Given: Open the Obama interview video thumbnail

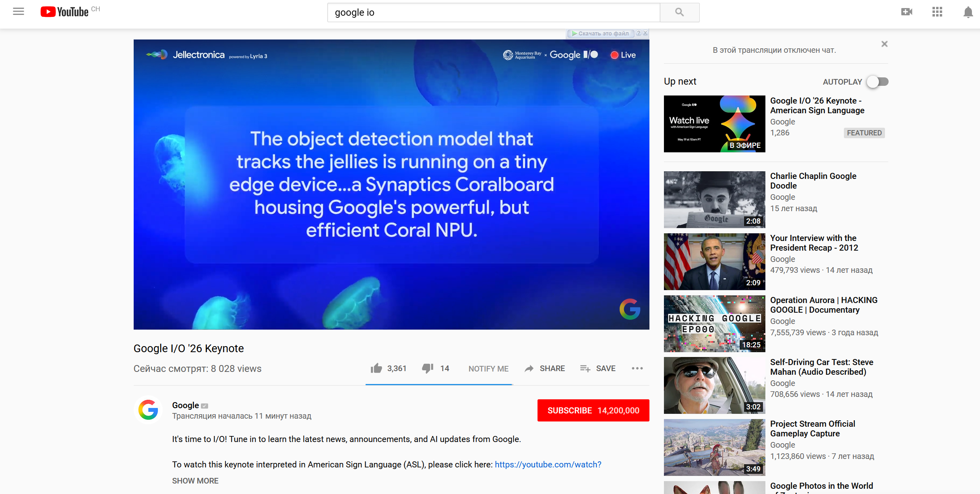Looking at the screenshot, I should coord(714,262).
